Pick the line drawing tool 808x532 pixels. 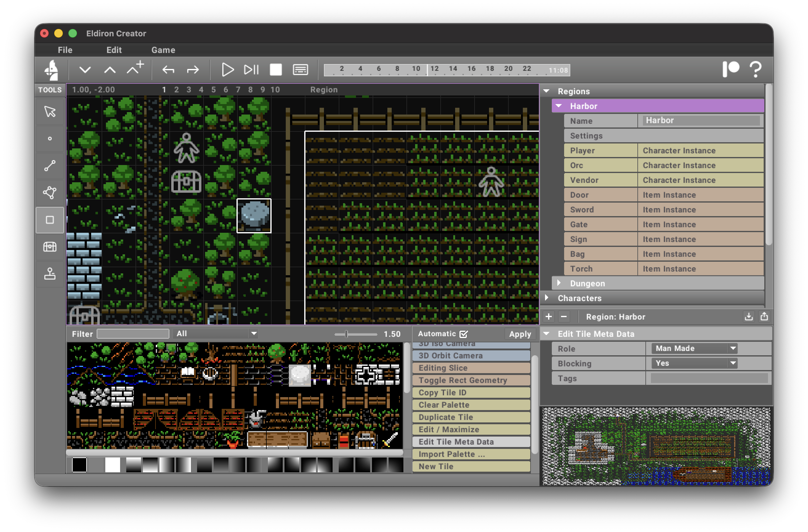click(x=50, y=165)
